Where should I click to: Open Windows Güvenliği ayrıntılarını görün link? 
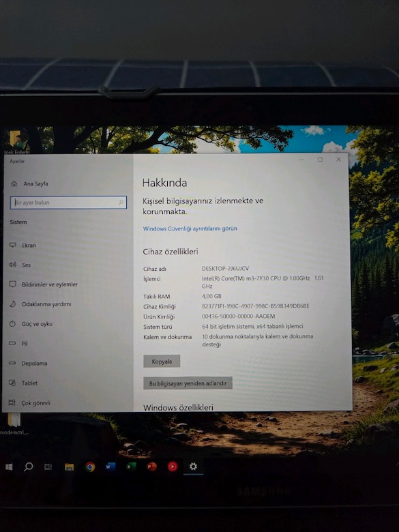tap(190, 228)
